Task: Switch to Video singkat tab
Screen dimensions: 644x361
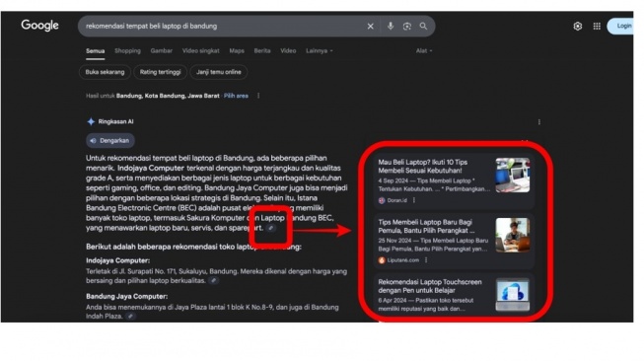Action: point(201,51)
